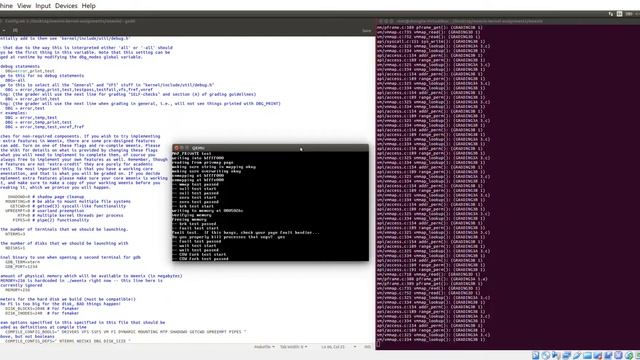Click the 'MEMORY=256' line in gedit
Viewport: 640px width, 360px height.
pos(18,290)
